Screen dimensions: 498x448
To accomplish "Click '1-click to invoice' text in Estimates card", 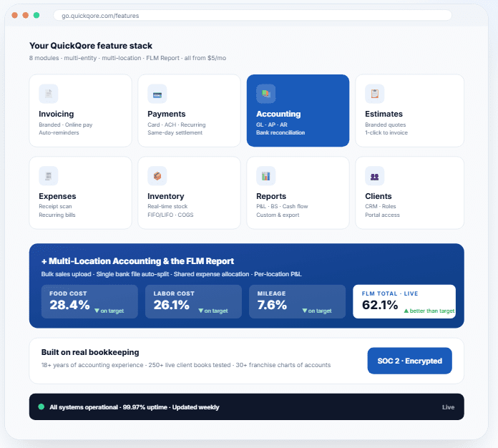I will coord(386,132).
